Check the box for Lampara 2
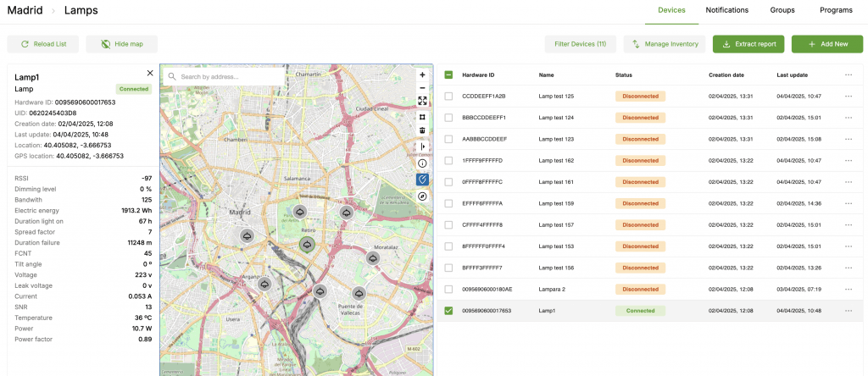The image size is (868, 376). coord(448,289)
